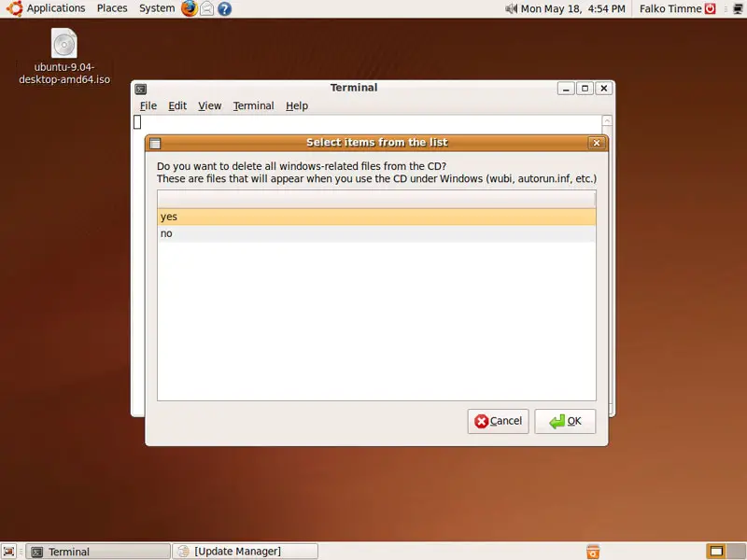Click the empty list column header
The image size is (747, 560).
click(x=376, y=199)
